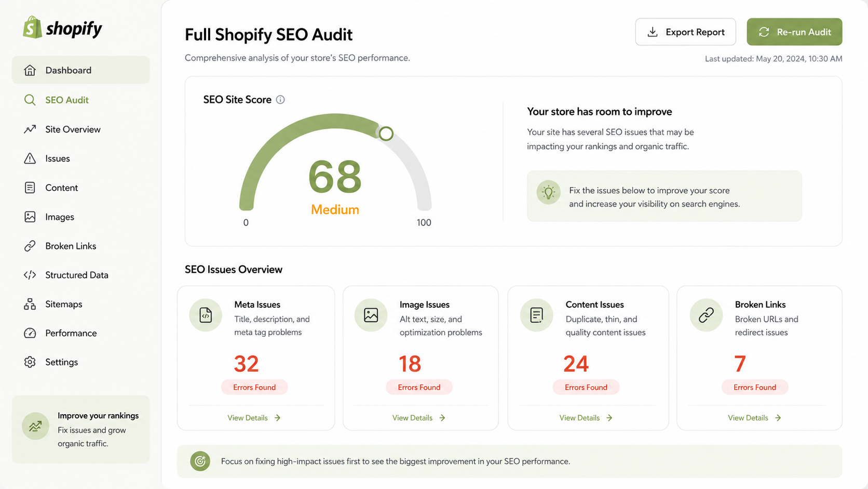Click the Dashboard home icon
The width and height of the screenshot is (868, 489).
tap(30, 70)
